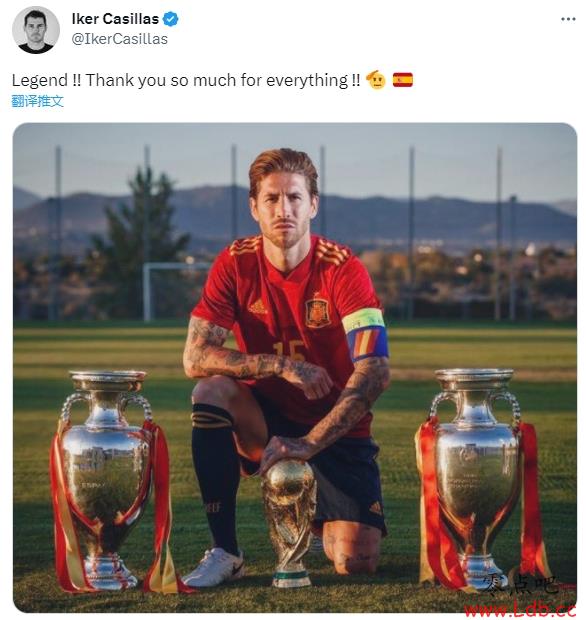The width and height of the screenshot is (586, 620).
Task: Click the blue verified badge next to the name
Action: click(x=170, y=19)
